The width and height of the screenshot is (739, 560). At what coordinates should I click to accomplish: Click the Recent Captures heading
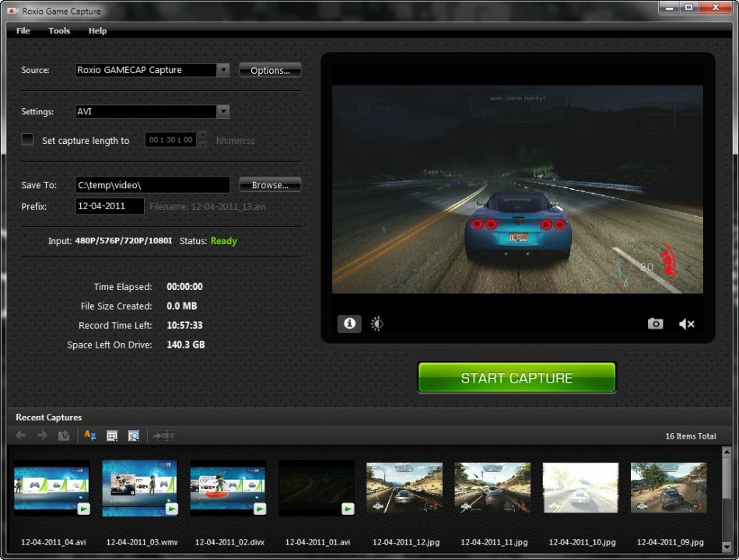coord(48,417)
